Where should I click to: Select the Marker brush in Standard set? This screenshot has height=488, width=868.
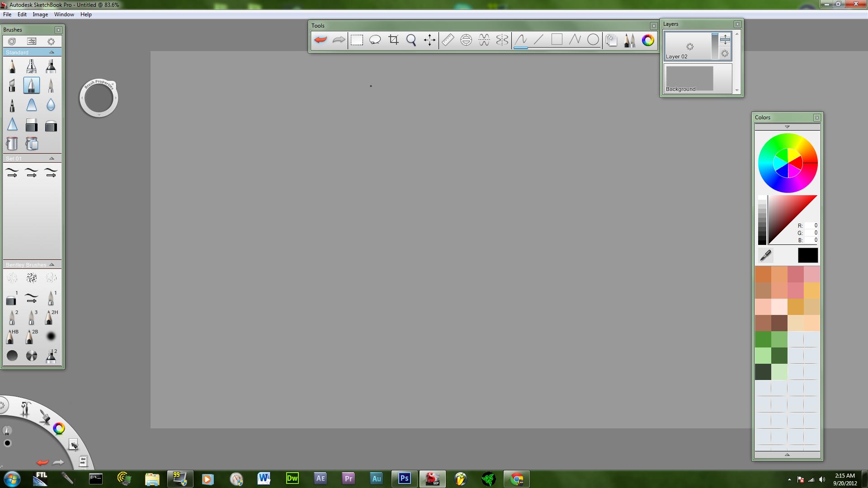51,66
